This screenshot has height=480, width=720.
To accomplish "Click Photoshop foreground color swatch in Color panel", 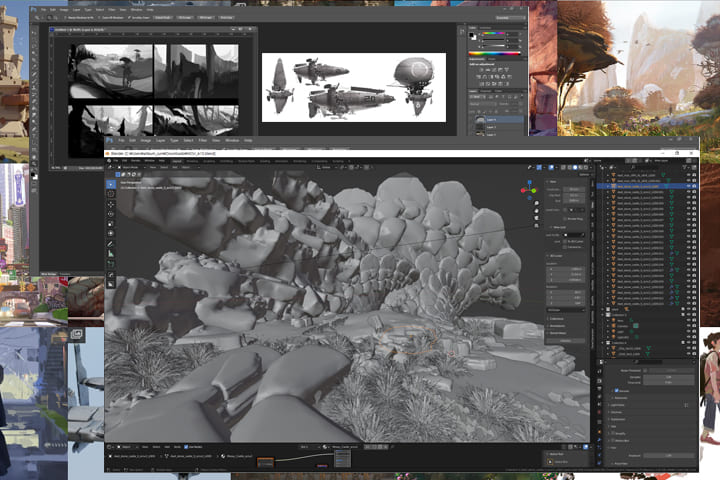I will 471,35.
